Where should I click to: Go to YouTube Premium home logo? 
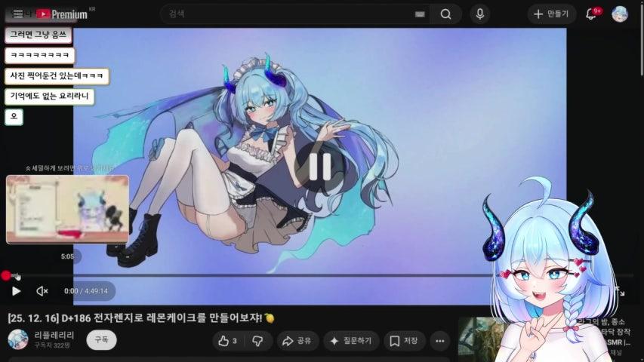pos(62,14)
